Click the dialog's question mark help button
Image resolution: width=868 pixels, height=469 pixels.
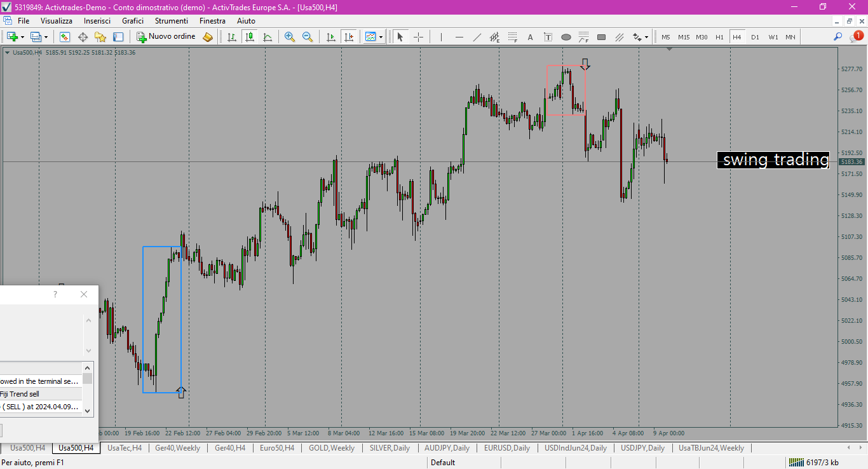pos(55,294)
